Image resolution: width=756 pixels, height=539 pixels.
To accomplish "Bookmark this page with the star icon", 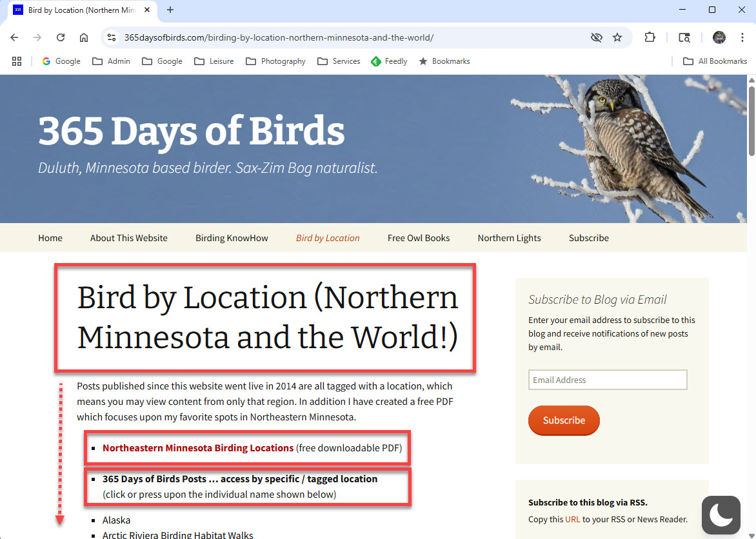I will (617, 37).
